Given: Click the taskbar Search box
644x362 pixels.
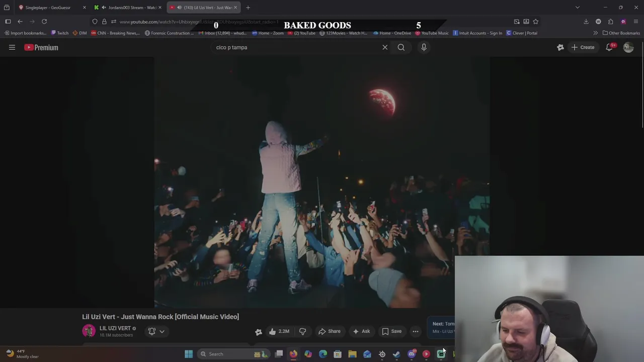Looking at the screenshot, I should [x=233, y=354].
